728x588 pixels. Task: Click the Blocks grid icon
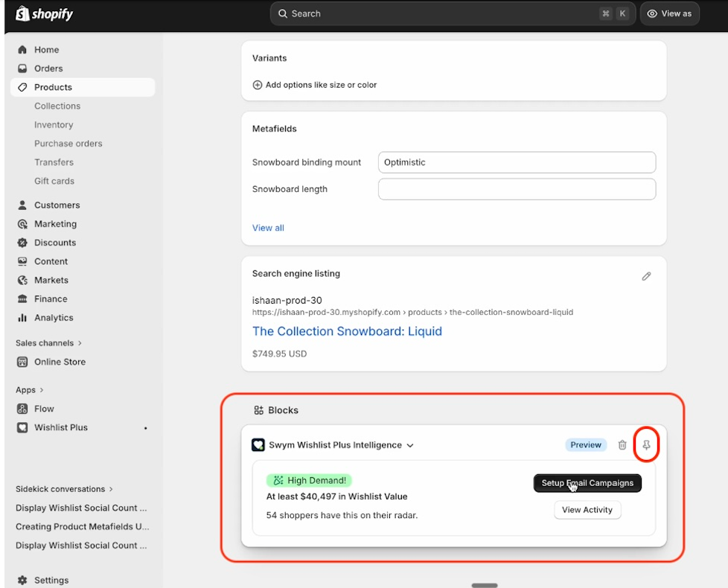258,410
